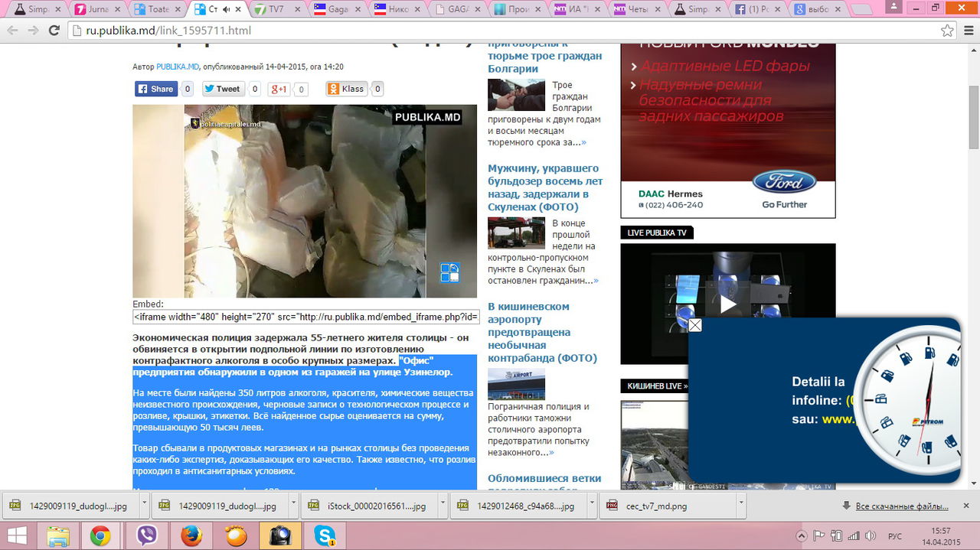Click the handcuffs thumbnail for the Bulgarian citizens story

[516, 95]
